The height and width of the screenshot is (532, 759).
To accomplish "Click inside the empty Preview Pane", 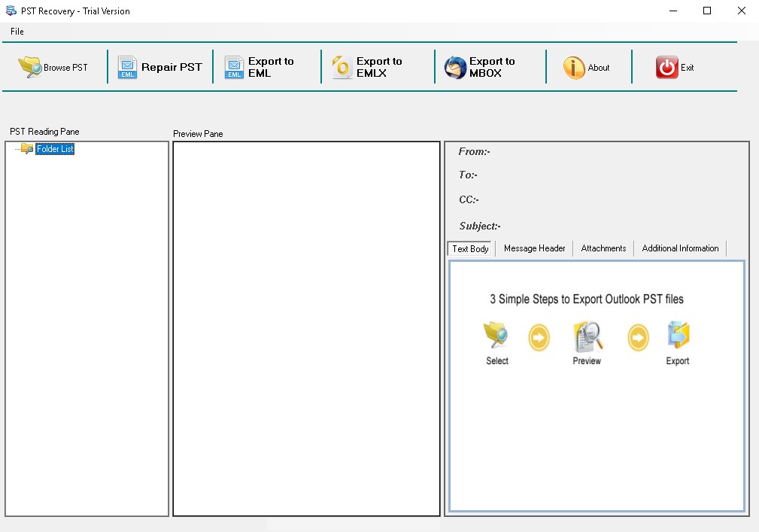I will coord(306,327).
